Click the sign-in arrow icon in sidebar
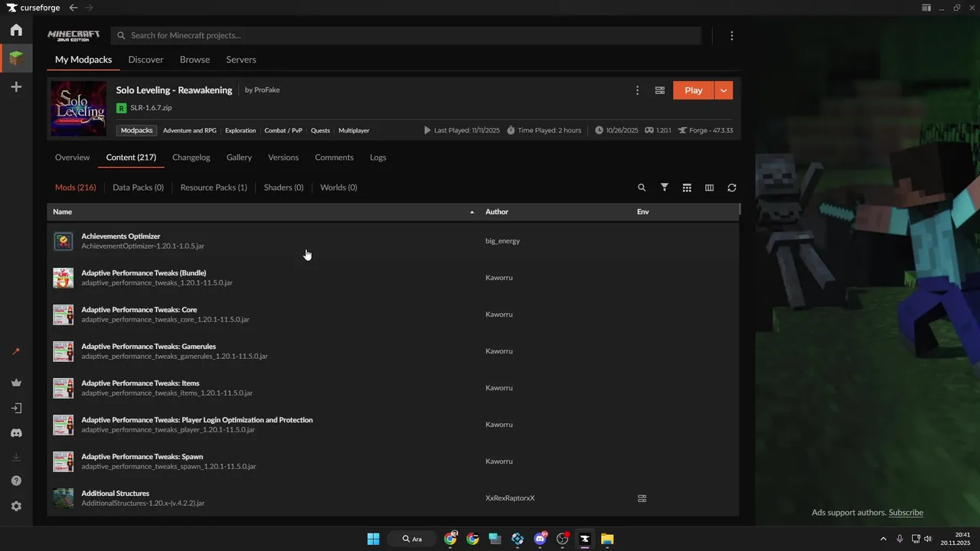This screenshot has height=551, width=980. click(x=16, y=408)
